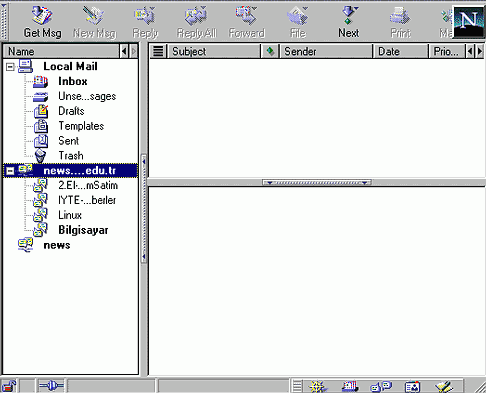Open the Inbox from component bar
The image size is (486, 393).
tap(350, 386)
